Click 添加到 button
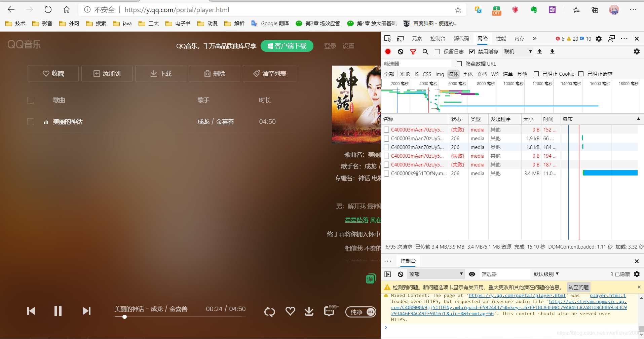The height and width of the screenshot is (339, 644). tap(107, 73)
